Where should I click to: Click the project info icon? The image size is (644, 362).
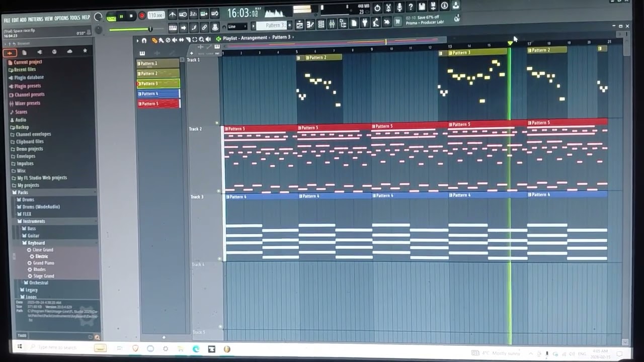[x=444, y=6]
